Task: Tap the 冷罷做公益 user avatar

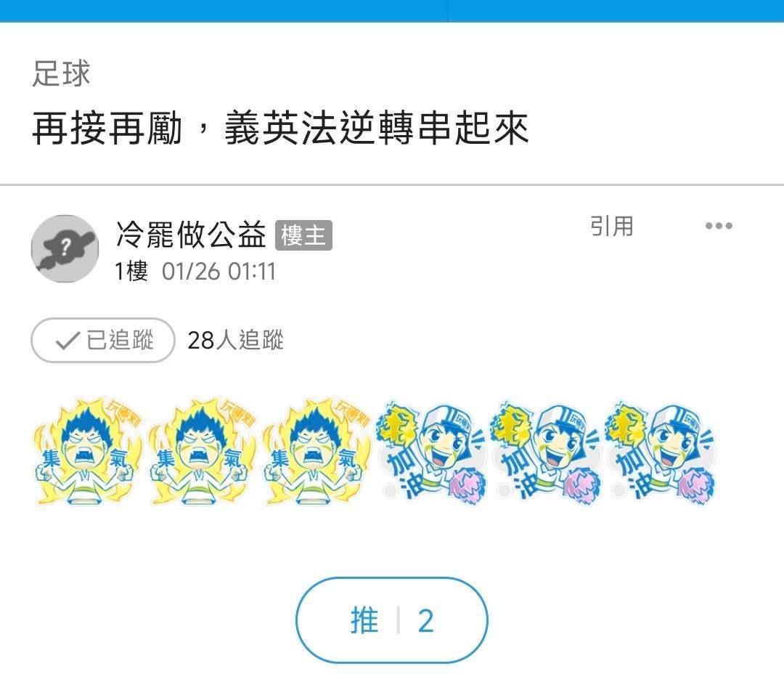Action: pyautogui.click(x=65, y=248)
